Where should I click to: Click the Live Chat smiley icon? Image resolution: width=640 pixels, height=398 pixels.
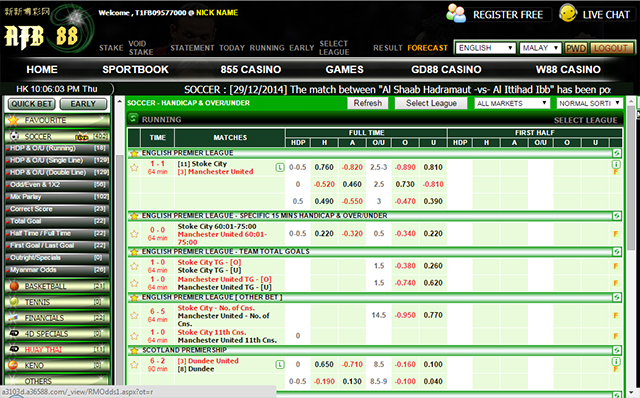point(568,13)
